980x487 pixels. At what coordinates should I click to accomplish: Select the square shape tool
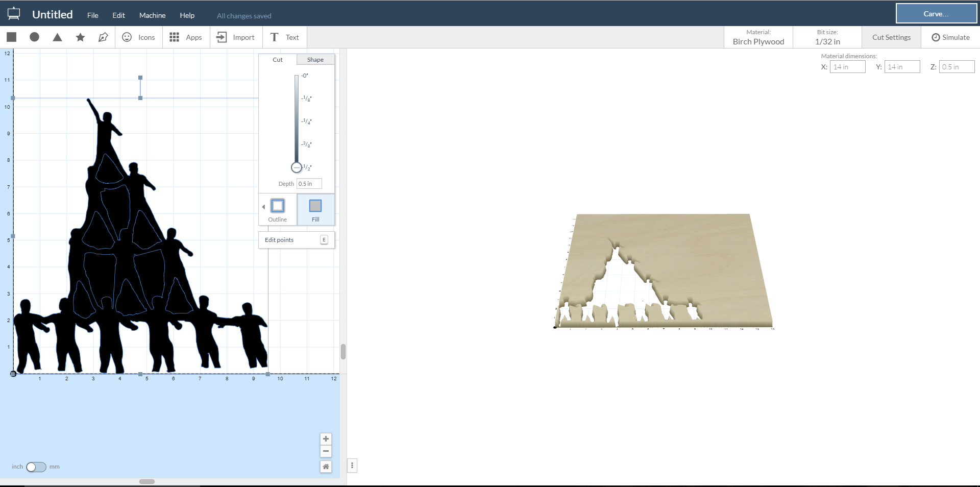pos(12,37)
